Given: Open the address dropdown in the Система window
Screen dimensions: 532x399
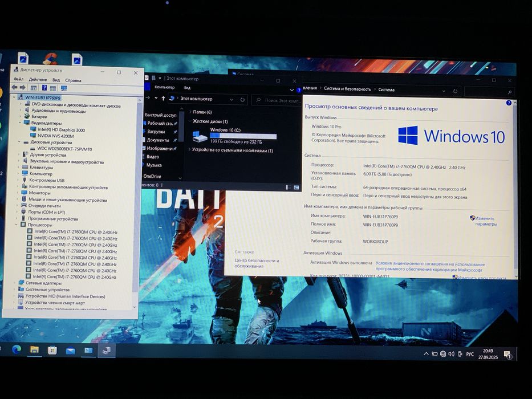Looking at the screenshot, I should [444, 91].
